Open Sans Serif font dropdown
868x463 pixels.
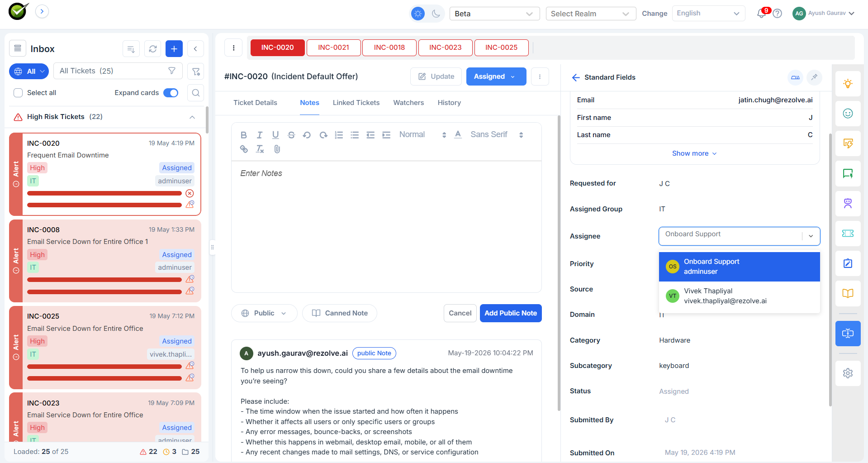coord(497,134)
